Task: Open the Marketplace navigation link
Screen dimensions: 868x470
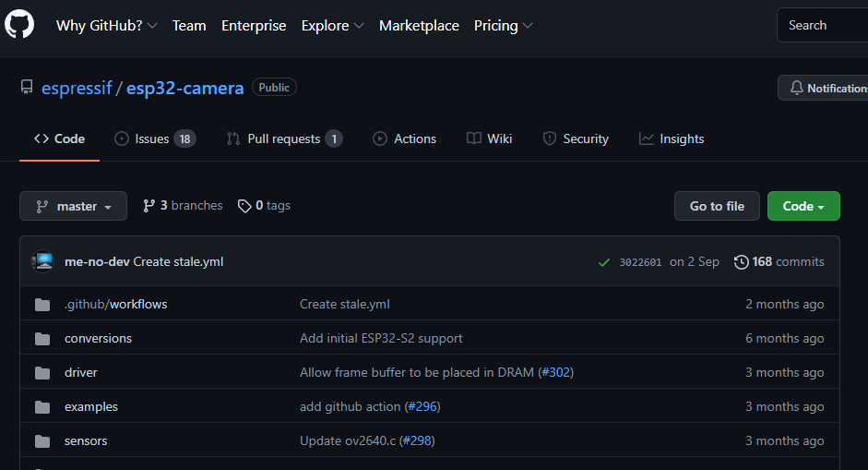Action: pos(419,26)
